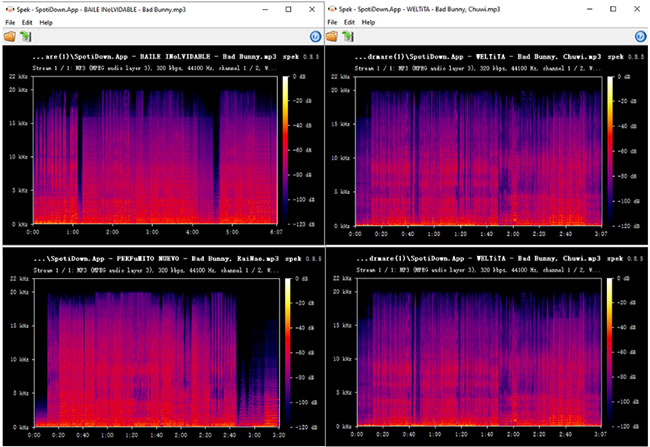The width and height of the screenshot is (650, 447).
Task: Save spectrogram icon in BAILE INoLVIDABLE window
Action: point(26,36)
